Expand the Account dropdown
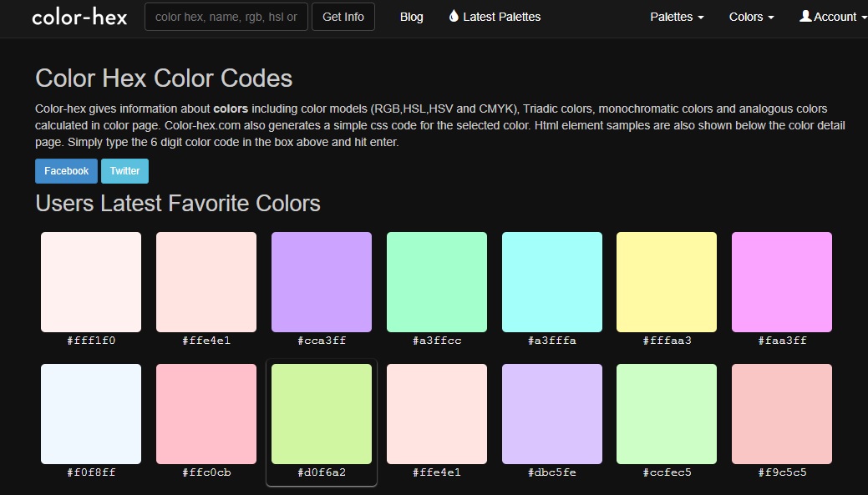The height and width of the screenshot is (495, 868). point(835,16)
